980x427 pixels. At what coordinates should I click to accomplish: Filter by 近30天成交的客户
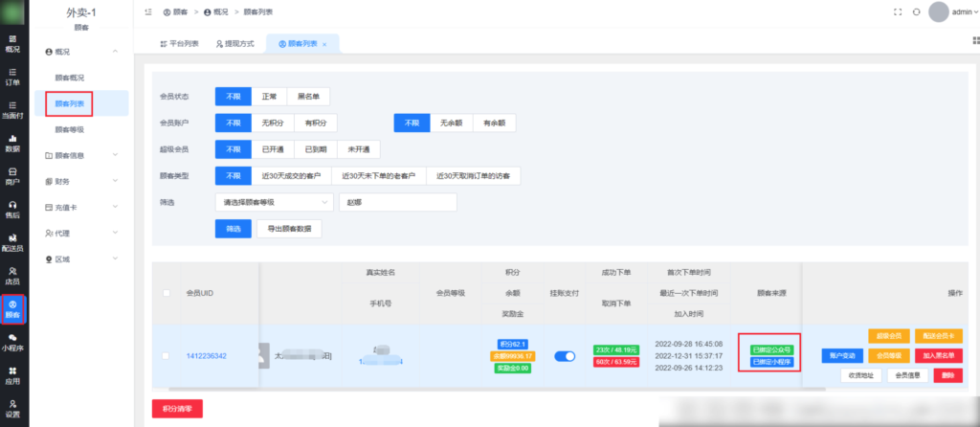point(291,176)
